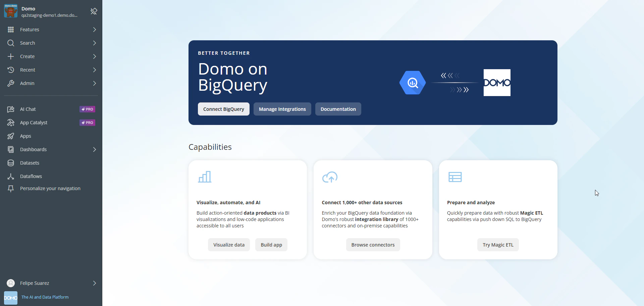
Task: Click Prepare and analyze title
Action: 471,203
